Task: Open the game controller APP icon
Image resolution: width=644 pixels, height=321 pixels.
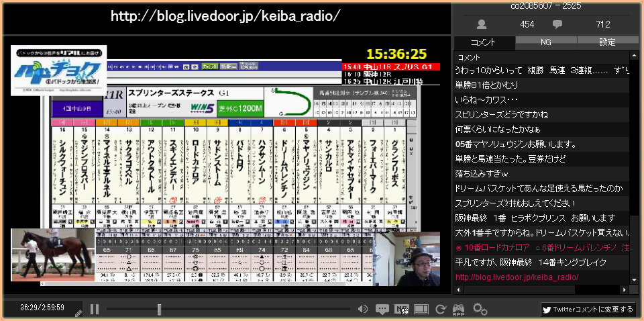Action: click(458, 310)
